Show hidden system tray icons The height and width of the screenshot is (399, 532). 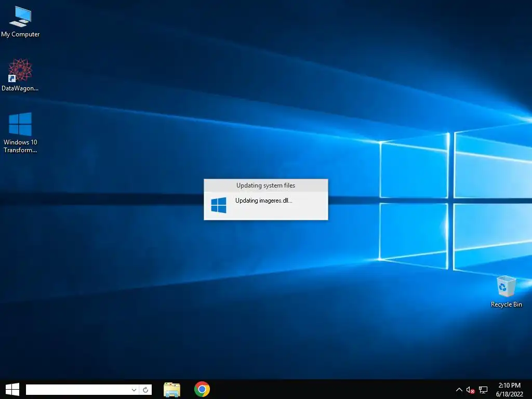click(x=459, y=390)
